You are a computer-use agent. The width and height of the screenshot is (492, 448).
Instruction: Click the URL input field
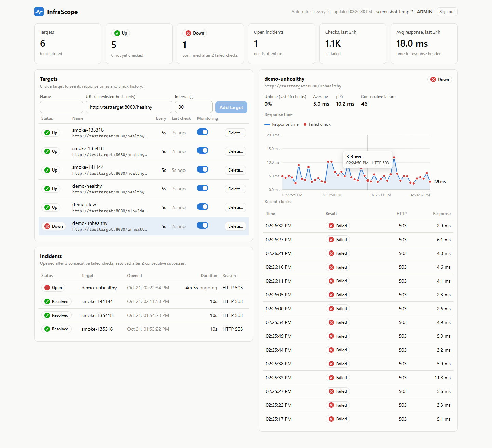point(129,107)
